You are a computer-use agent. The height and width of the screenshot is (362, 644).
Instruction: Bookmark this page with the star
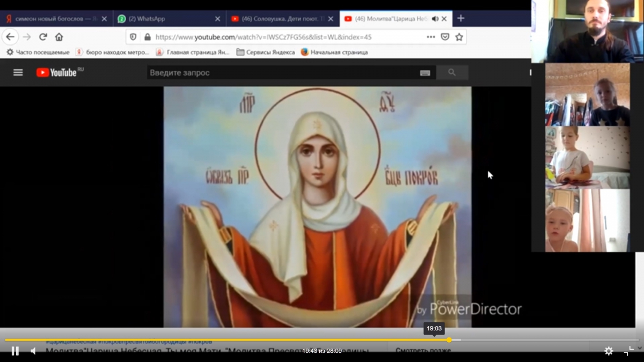[x=459, y=37]
